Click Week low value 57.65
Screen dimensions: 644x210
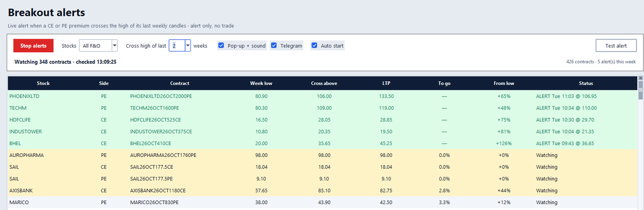[261, 191]
